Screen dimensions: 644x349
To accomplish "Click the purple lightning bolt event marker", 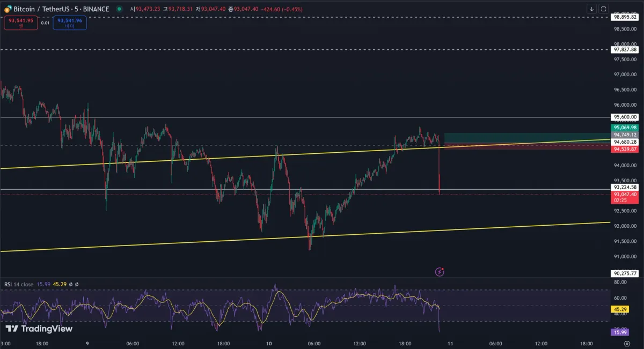I will pyautogui.click(x=440, y=272).
